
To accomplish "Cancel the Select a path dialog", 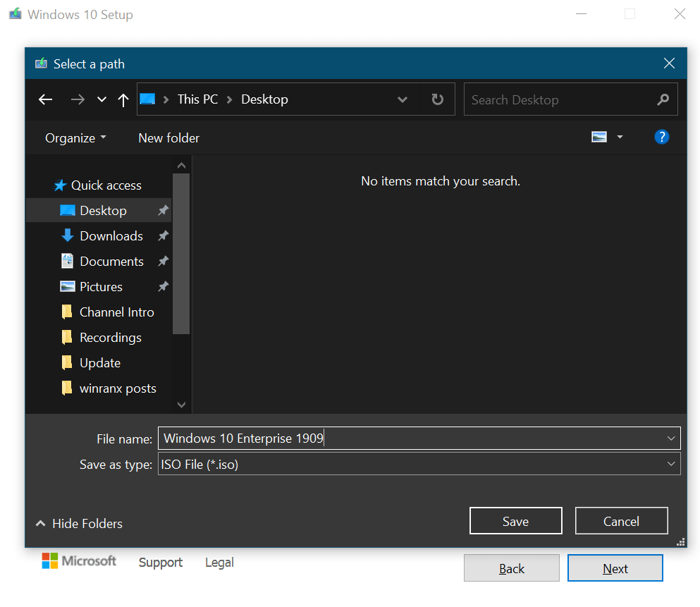I will point(622,521).
